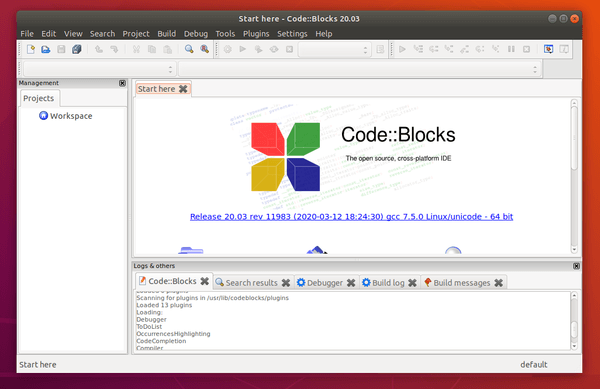The image size is (600, 389).
Task: Click the Release 20.03 rev 11983 link
Action: coord(351,216)
